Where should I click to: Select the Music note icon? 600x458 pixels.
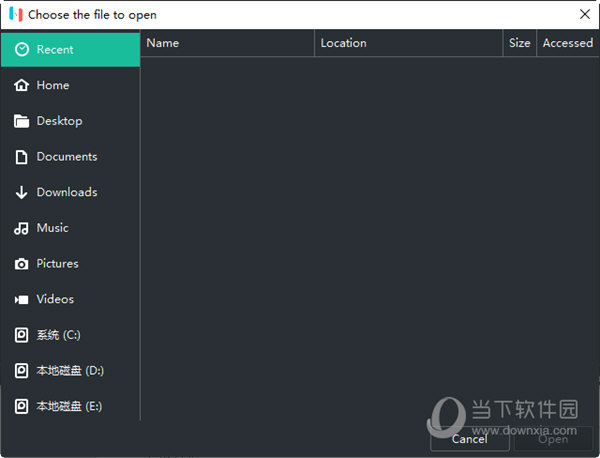[21, 228]
